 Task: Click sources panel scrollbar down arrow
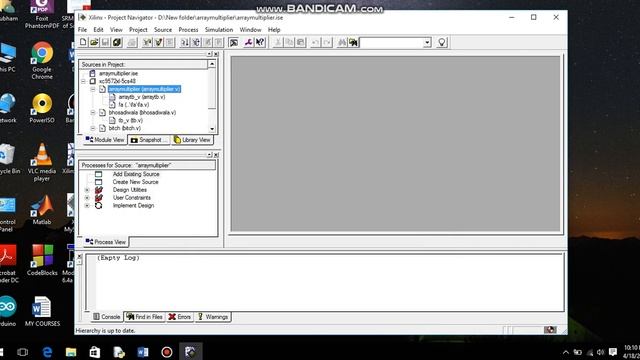(212, 129)
